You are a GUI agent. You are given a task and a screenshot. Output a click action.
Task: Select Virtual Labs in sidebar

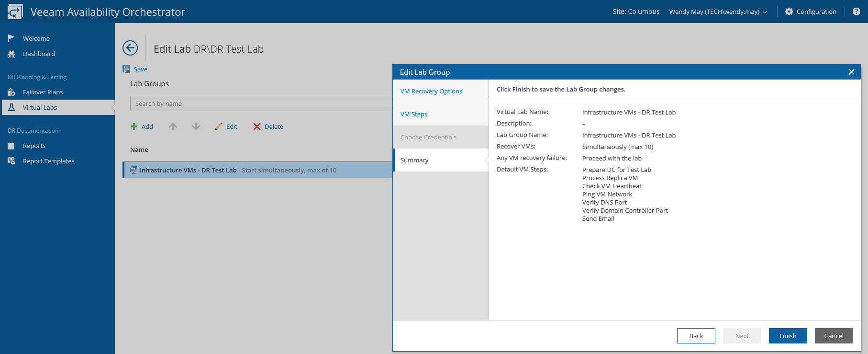(x=57, y=107)
